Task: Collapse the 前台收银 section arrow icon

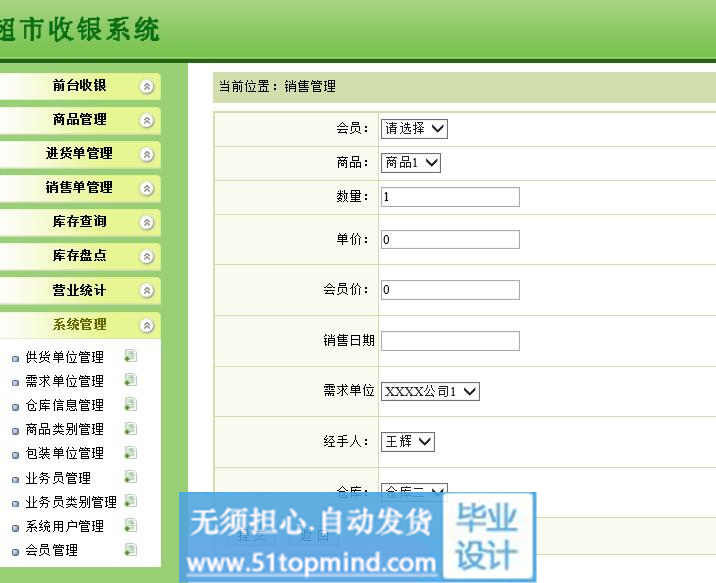Action: (x=147, y=86)
